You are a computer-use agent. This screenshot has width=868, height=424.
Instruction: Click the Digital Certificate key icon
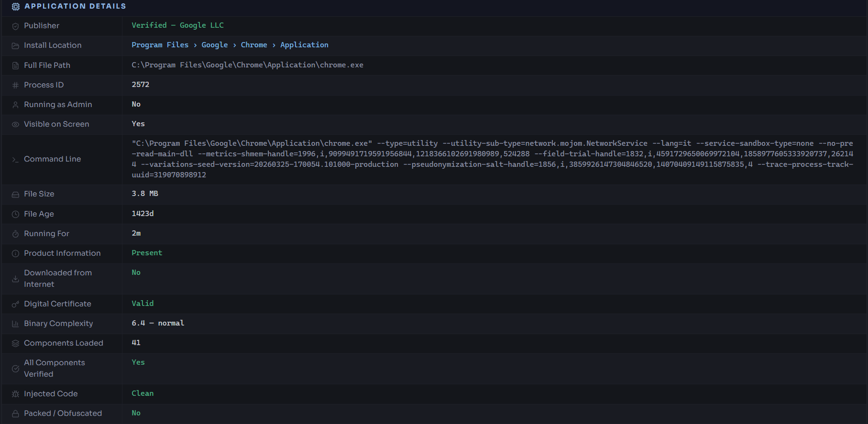[x=15, y=304]
